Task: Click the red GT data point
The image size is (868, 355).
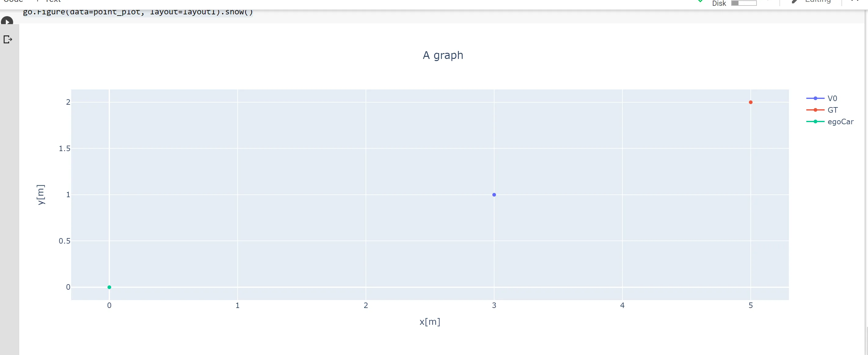Action: click(x=750, y=102)
